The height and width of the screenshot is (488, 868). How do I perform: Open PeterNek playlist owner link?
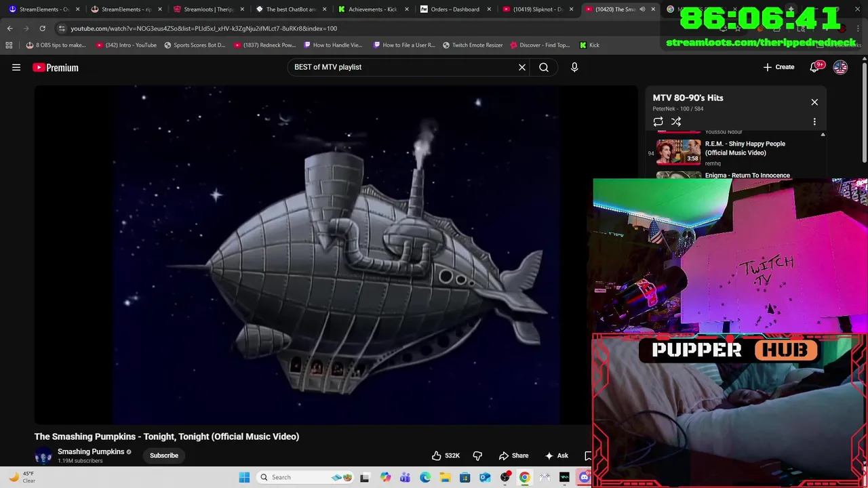click(x=664, y=109)
